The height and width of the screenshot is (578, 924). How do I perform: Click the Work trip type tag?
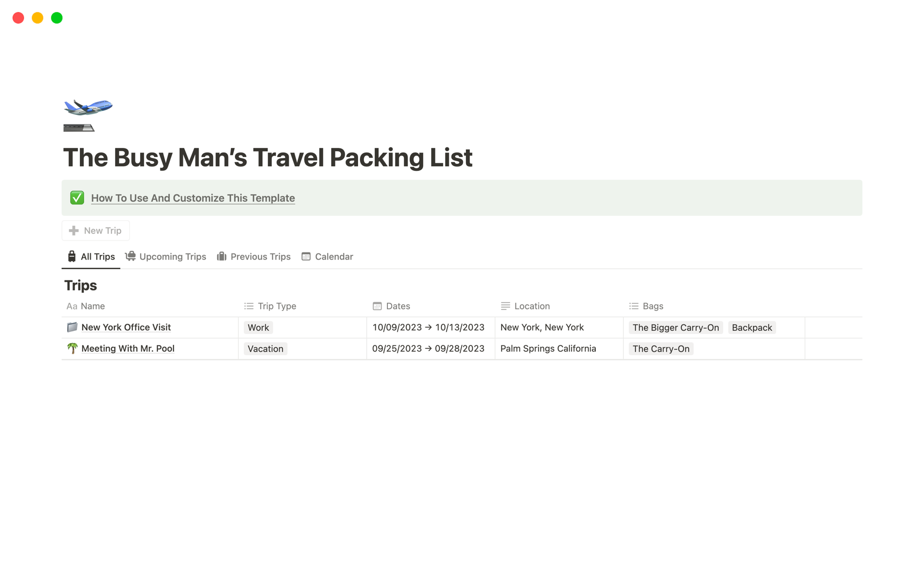coord(258,328)
